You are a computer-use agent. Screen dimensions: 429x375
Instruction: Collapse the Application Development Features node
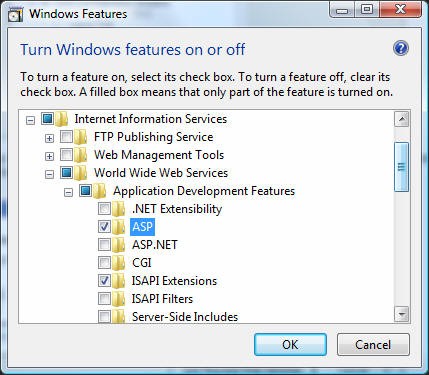[x=68, y=192]
